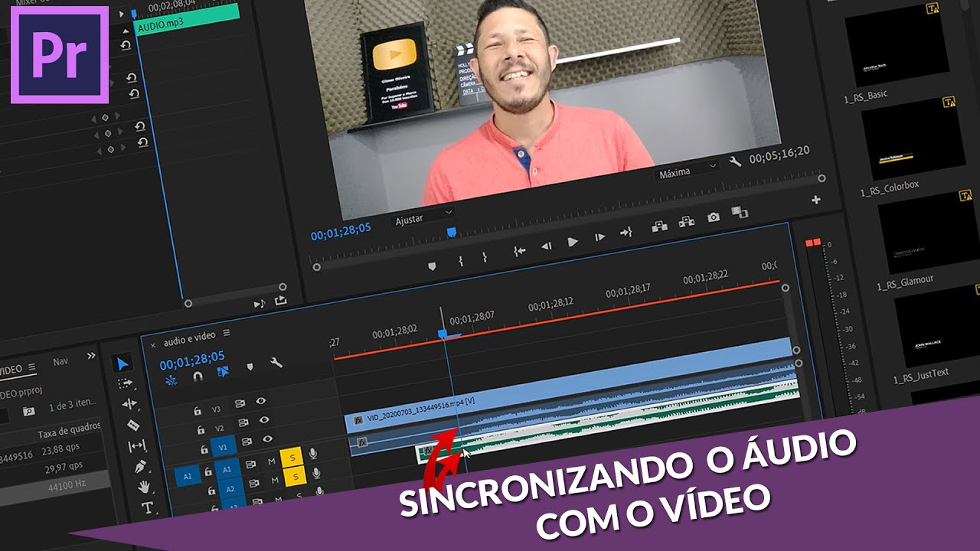Select the Selection arrow tool
Viewport: 980px width, 551px height.
click(x=123, y=364)
